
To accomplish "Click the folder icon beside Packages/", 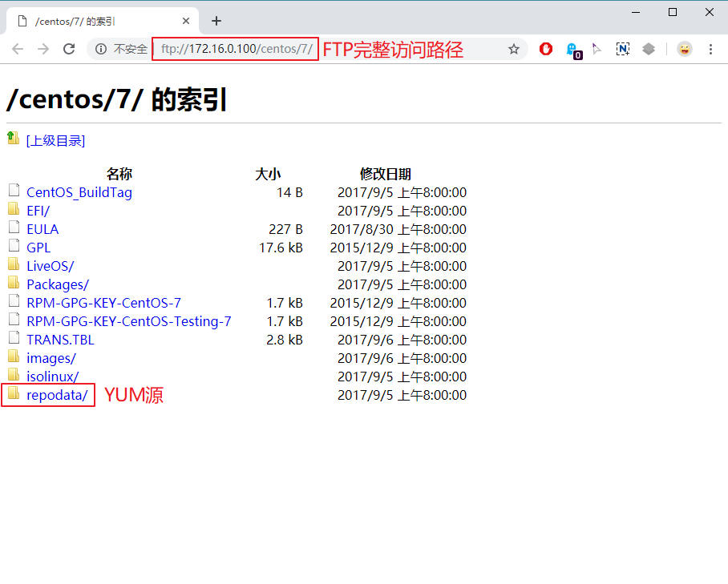I will click(14, 283).
